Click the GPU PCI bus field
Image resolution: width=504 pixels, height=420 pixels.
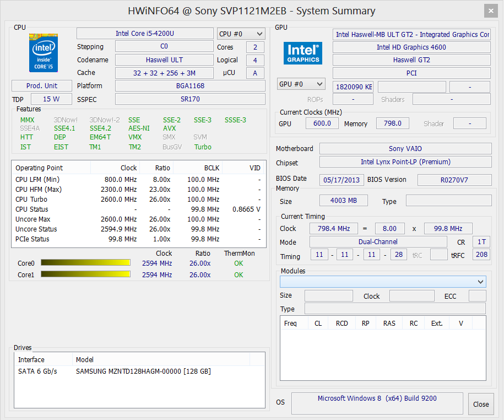[x=411, y=73]
